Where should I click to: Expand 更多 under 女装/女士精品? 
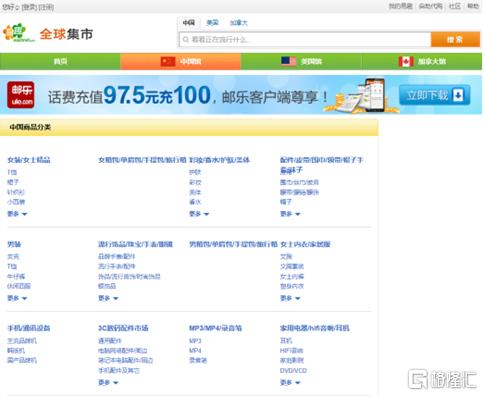click(17, 214)
